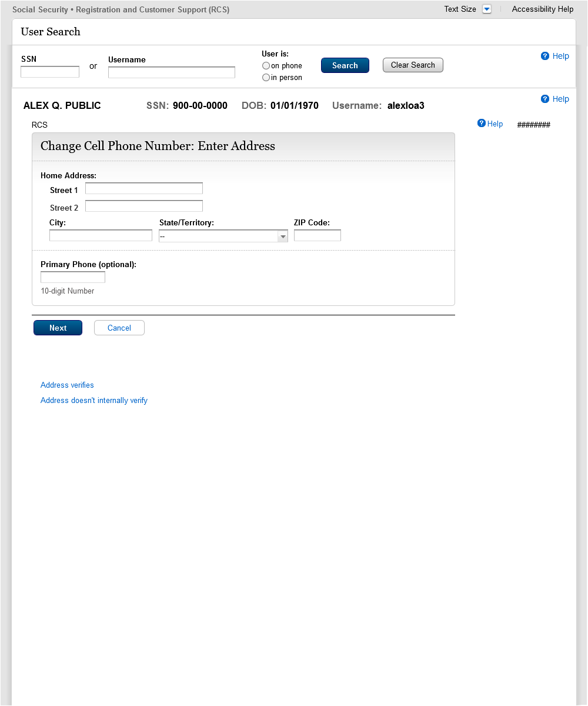The height and width of the screenshot is (706, 588).
Task: Open Help link beside user details
Action: (x=555, y=99)
